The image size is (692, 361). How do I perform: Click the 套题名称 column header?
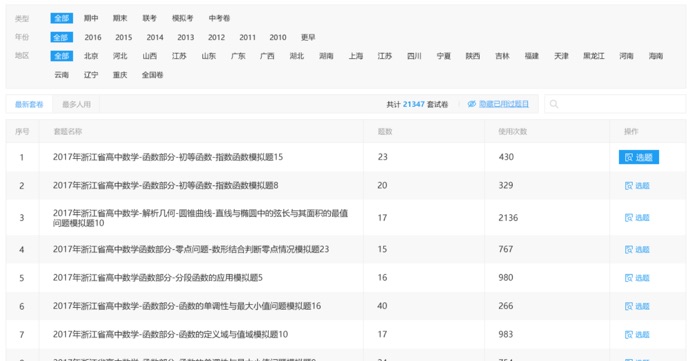pos(68,132)
